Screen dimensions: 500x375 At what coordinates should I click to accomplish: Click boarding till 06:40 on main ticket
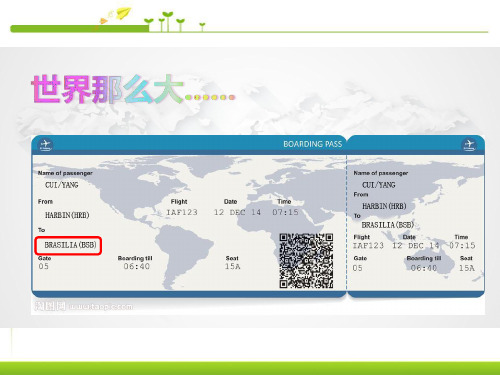point(137,266)
